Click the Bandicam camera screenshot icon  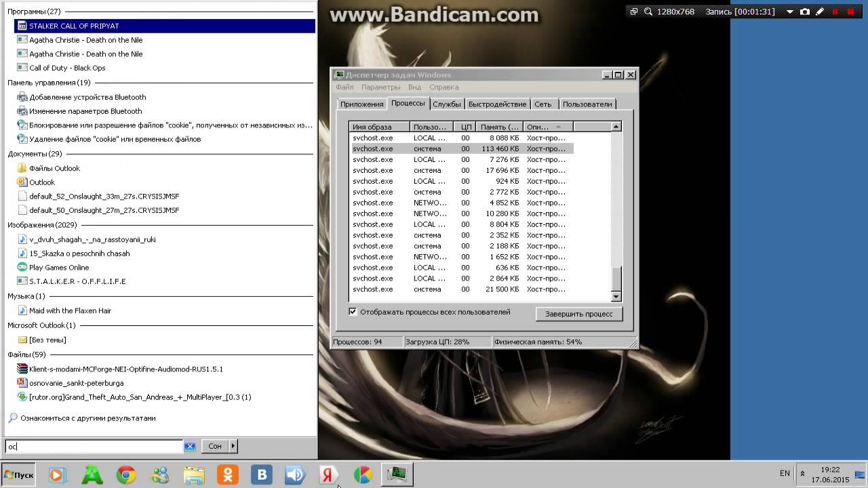coord(804,12)
